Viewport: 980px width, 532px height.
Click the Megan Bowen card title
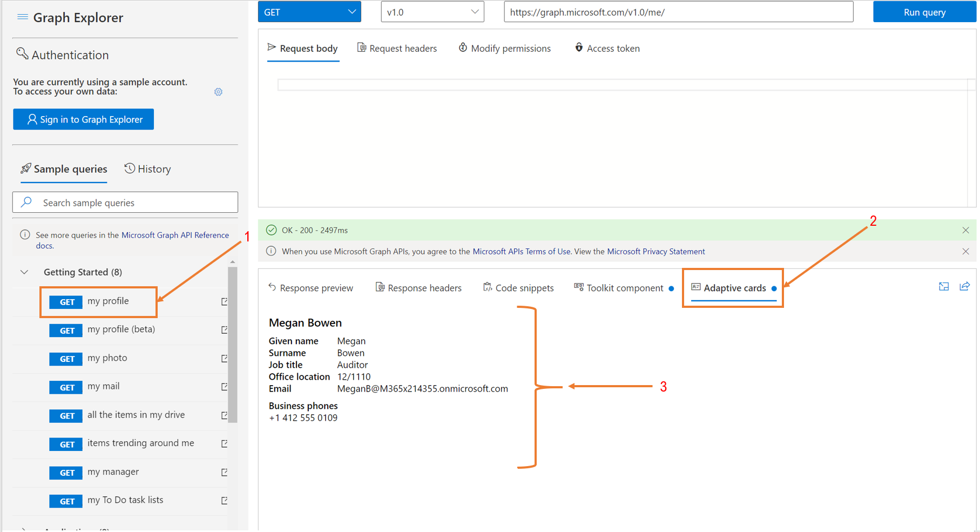pyautogui.click(x=305, y=322)
